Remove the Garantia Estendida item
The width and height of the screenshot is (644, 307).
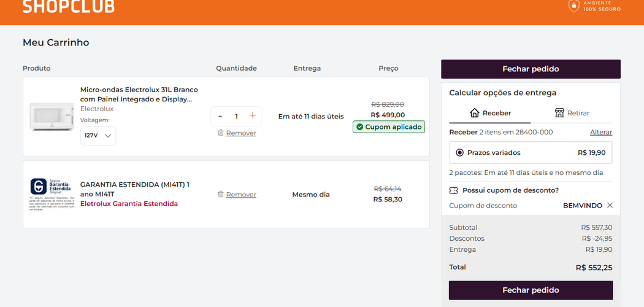[x=240, y=195]
